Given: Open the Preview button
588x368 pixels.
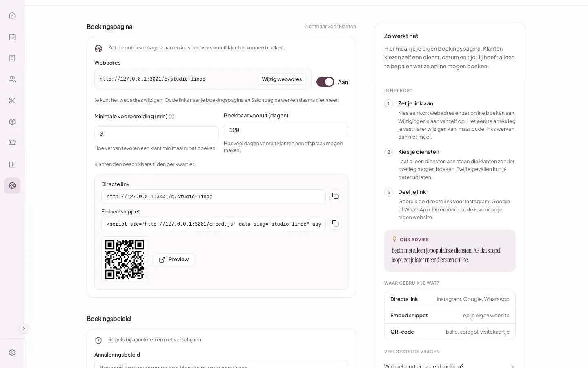Looking at the screenshot, I should [174, 260].
